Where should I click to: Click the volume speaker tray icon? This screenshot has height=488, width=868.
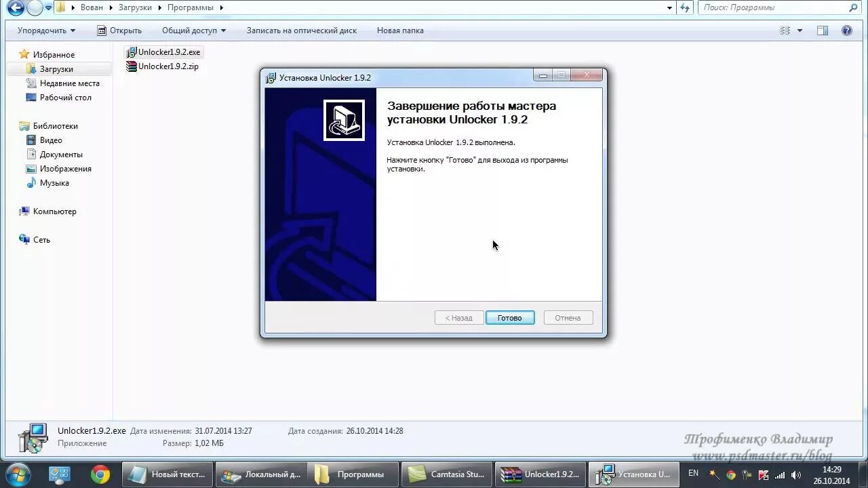click(x=796, y=474)
